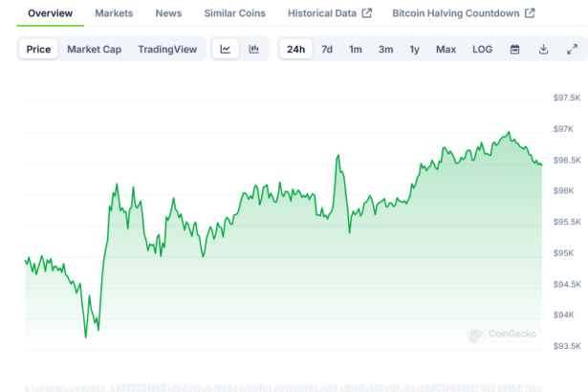Toggle the LOG scale option
Screen dimensions: 588x392
coord(482,49)
